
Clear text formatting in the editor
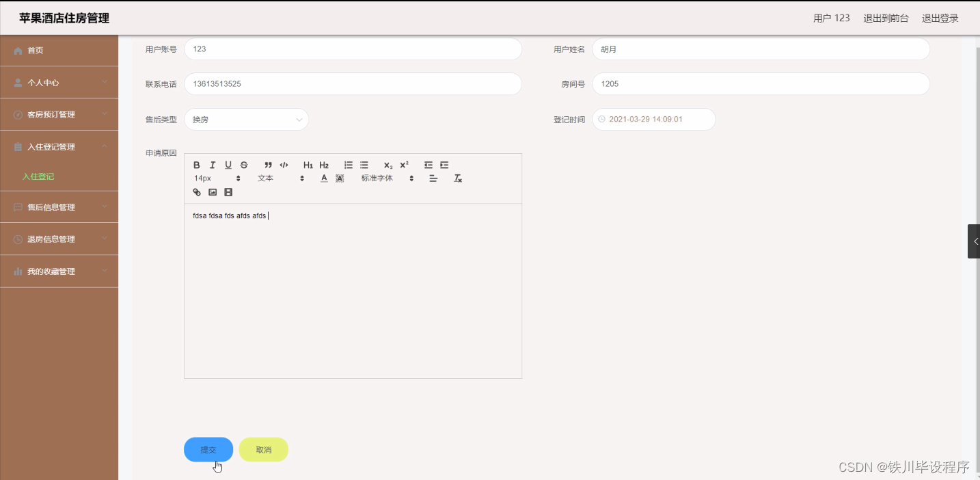(459, 178)
